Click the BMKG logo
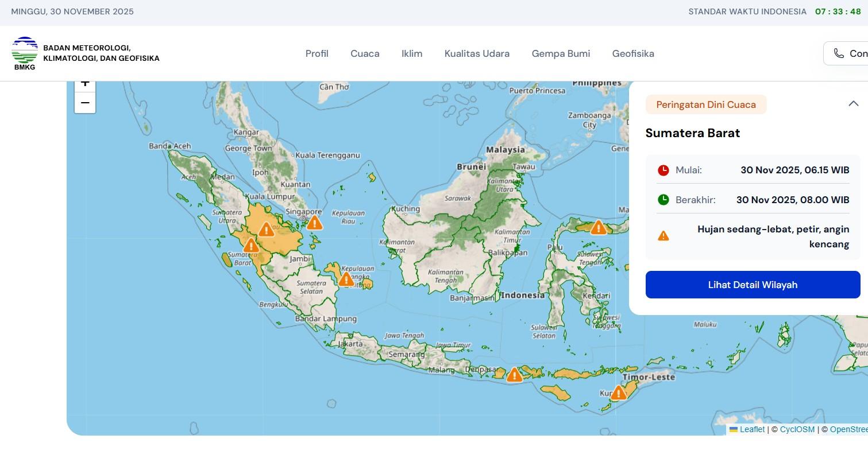This screenshot has width=868, height=470. [24, 53]
